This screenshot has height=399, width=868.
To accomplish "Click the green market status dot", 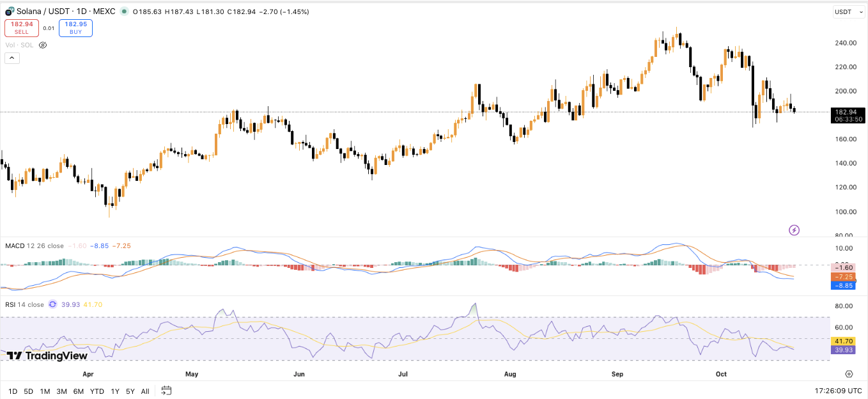I will click(124, 12).
